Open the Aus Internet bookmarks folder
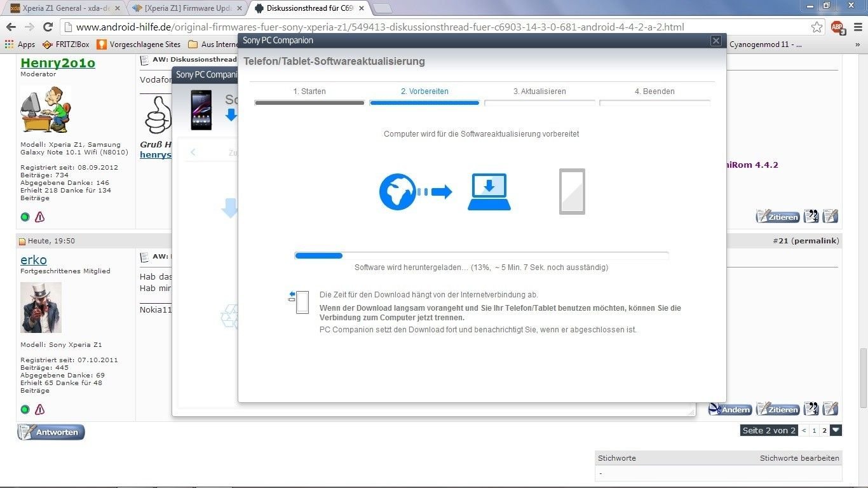This screenshot has width=868, height=488. (213, 44)
